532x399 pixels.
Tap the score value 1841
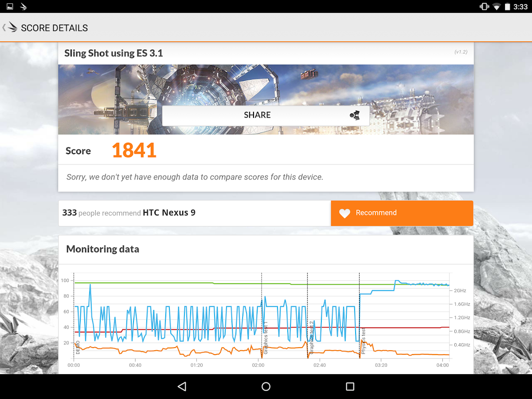pos(134,151)
